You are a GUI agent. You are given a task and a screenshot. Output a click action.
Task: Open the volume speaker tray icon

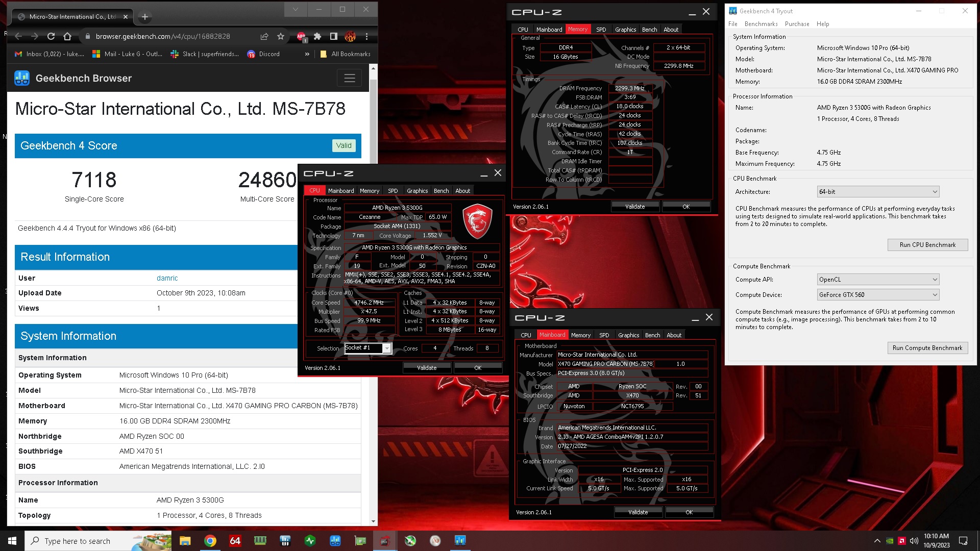click(914, 541)
